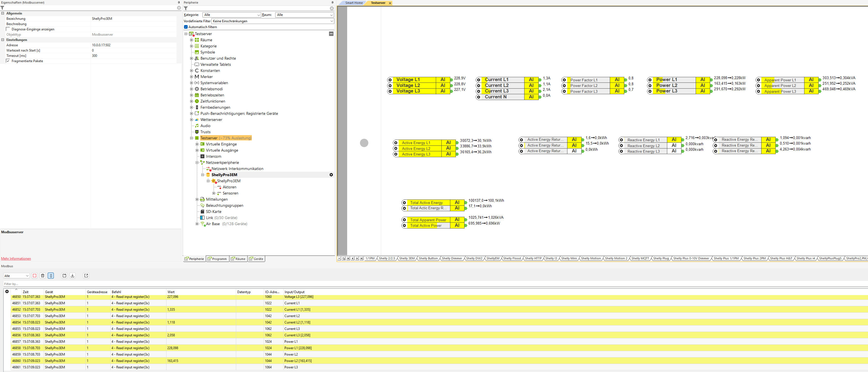Click the red stop button in the Modbus monitor

[34, 275]
